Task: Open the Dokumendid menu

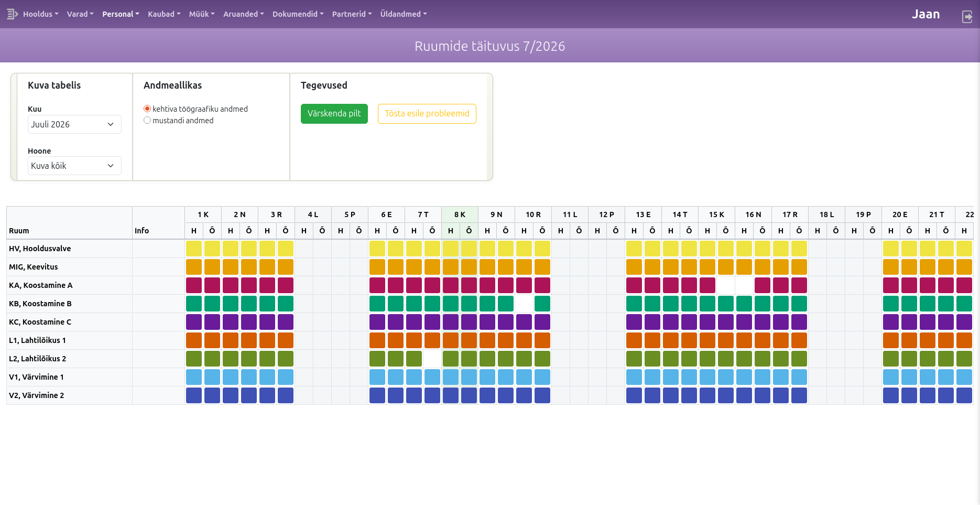Action: click(x=298, y=14)
